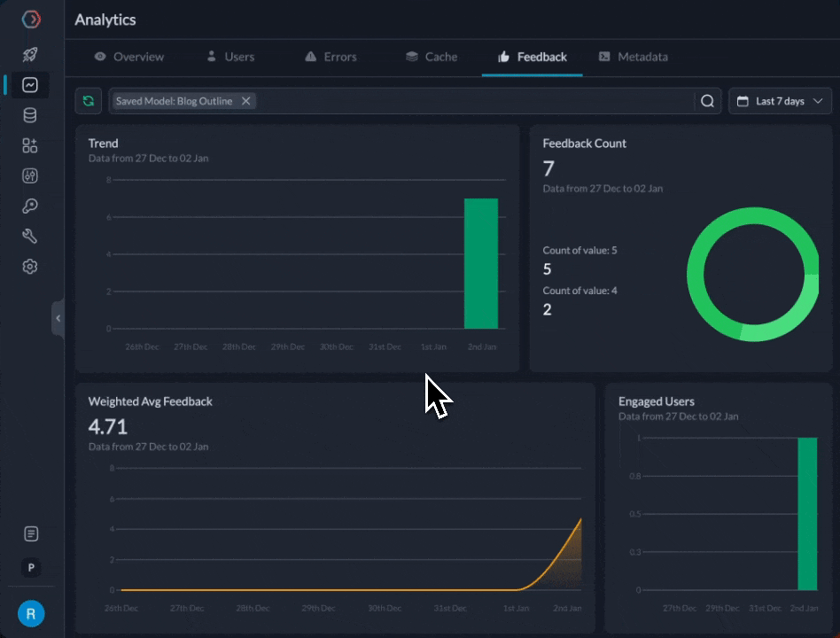Click the P workspace badge in sidebar
840x638 pixels.
31,568
